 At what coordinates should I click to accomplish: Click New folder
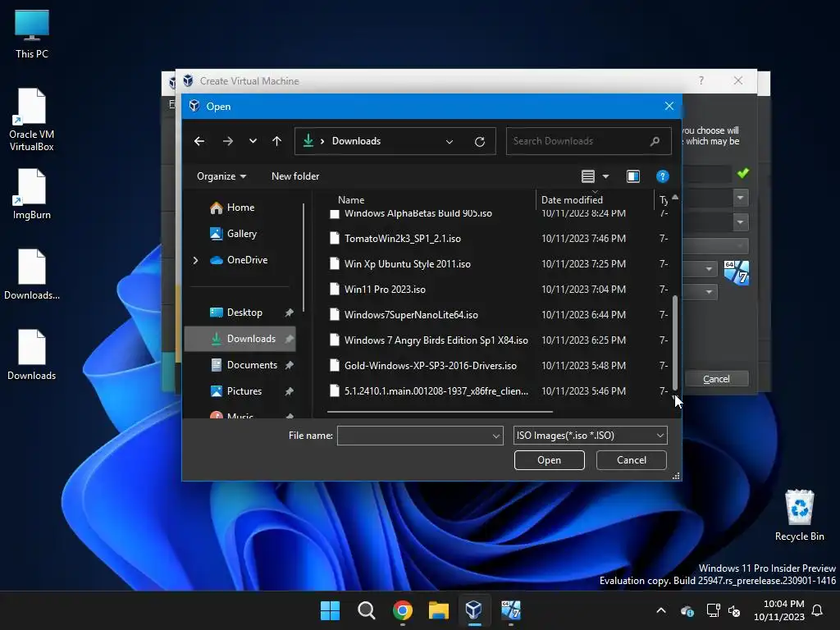(295, 176)
